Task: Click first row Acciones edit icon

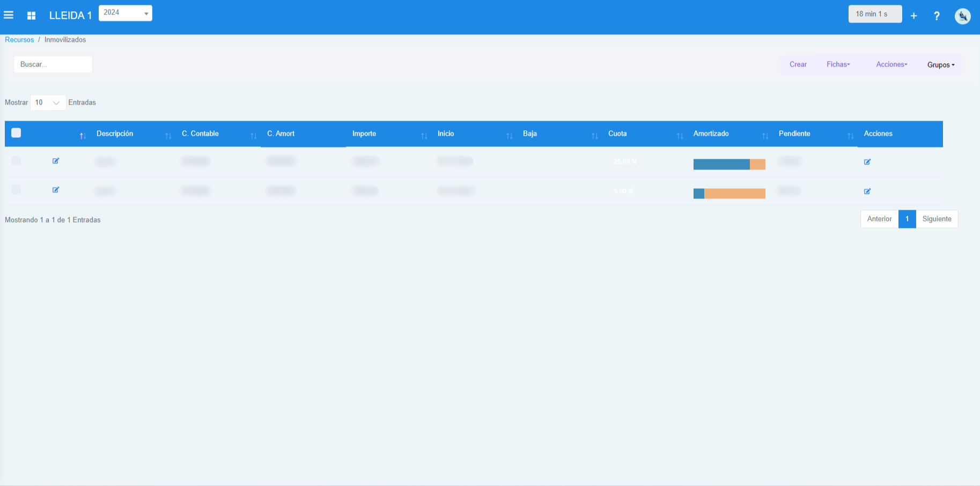Action: coord(867,162)
